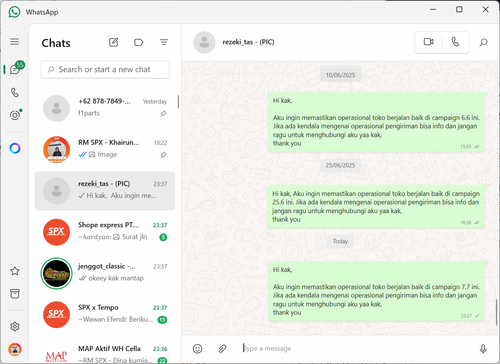This screenshot has height=364, width=500.
Task: Open jenggot_classic chat
Action: point(105,273)
